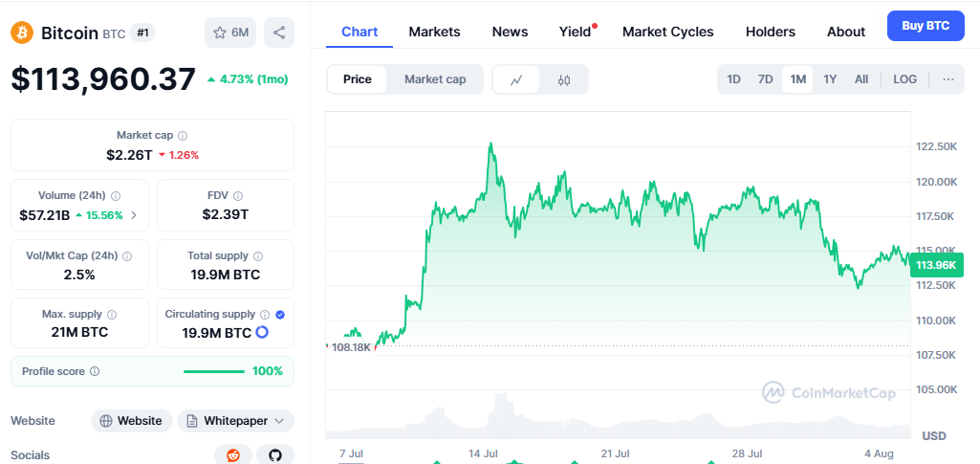Select the All time range
Viewport: 980px width, 464px height.
(x=861, y=79)
